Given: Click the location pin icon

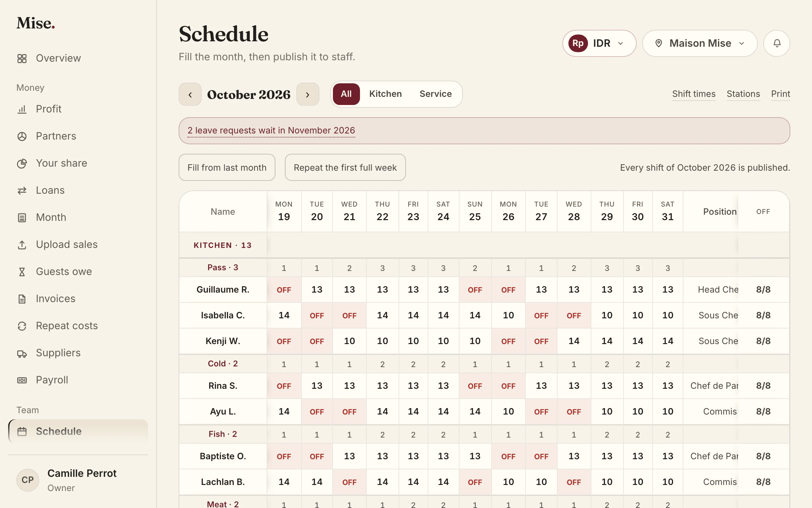Looking at the screenshot, I should (658, 43).
